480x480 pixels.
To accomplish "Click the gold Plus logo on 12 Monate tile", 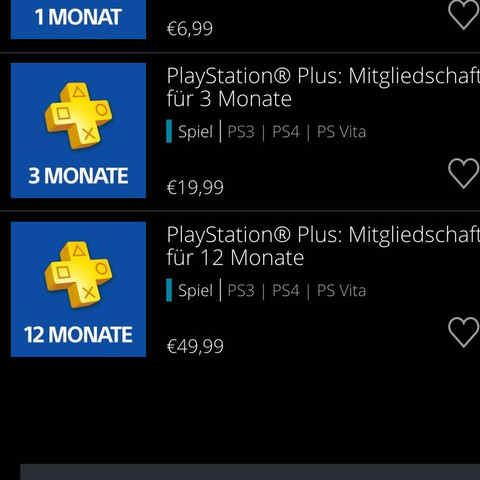I will 79,274.
